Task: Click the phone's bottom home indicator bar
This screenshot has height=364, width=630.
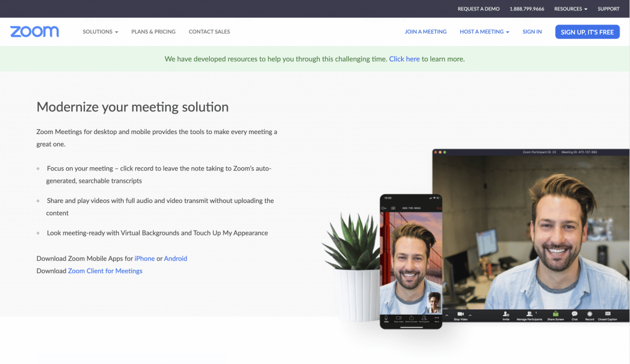Action: click(x=412, y=327)
